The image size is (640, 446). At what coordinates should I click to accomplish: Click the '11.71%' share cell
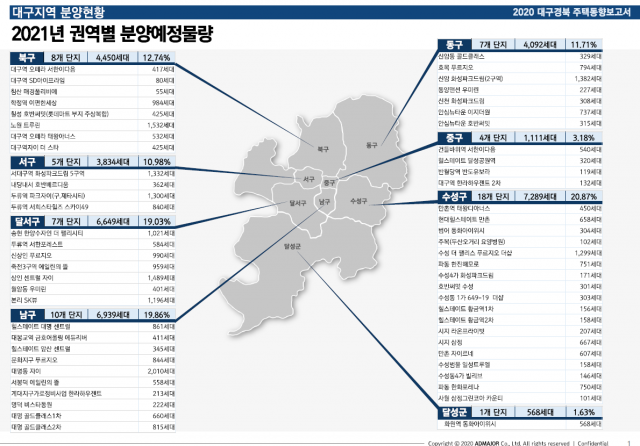click(584, 44)
